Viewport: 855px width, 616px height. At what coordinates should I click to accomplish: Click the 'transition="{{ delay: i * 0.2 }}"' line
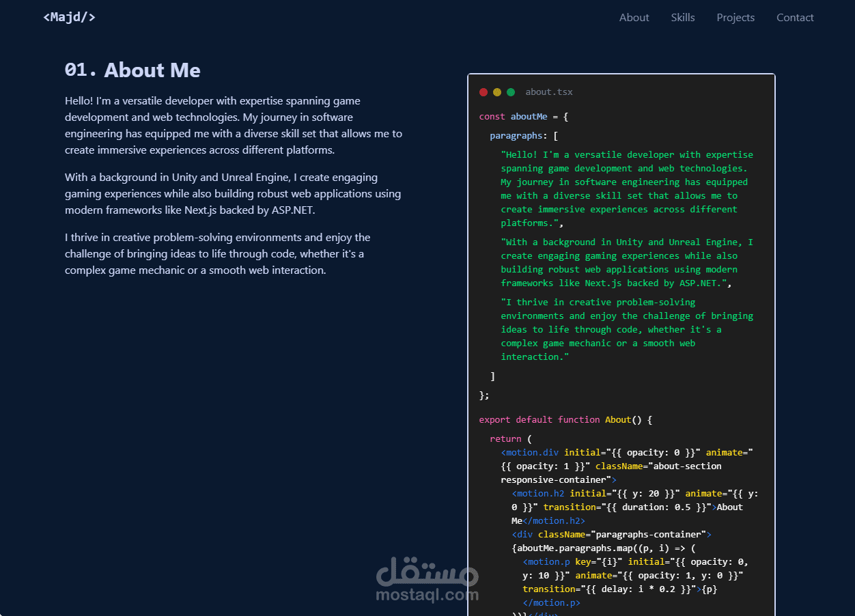point(620,589)
